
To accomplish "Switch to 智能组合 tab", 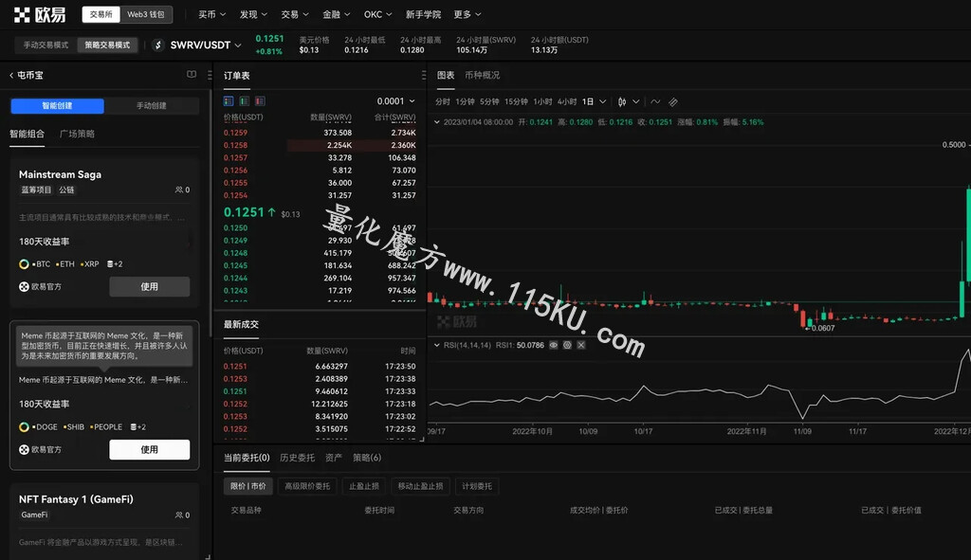I will click(x=27, y=134).
